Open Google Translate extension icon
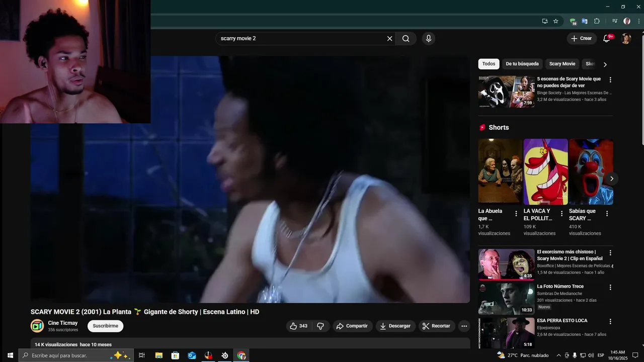The image size is (644, 362). coord(585,21)
